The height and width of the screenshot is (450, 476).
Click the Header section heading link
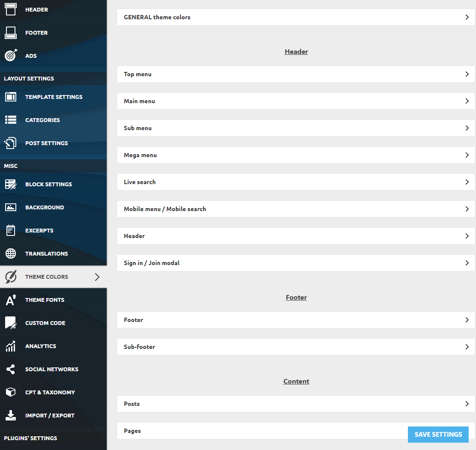[x=296, y=51]
